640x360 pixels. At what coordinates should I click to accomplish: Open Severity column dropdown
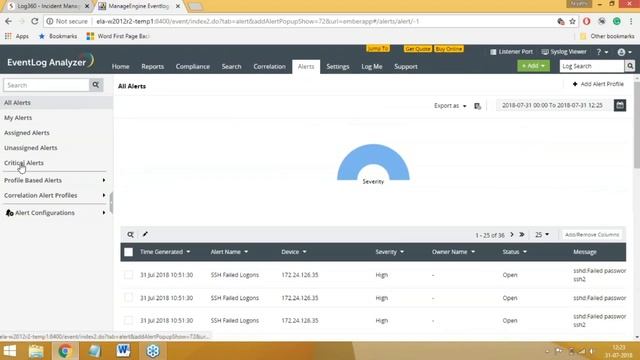[x=402, y=252]
